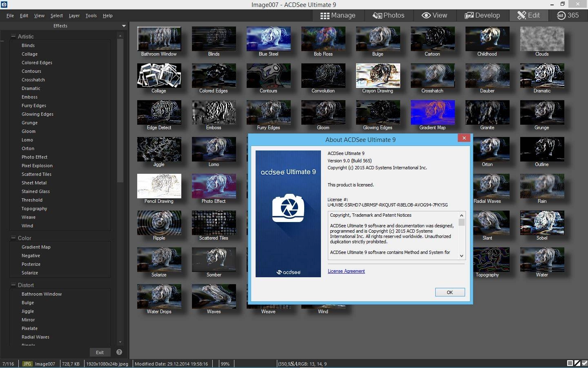Switch to Manage mode
This screenshot has height=368, width=588.
tap(338, 16)
